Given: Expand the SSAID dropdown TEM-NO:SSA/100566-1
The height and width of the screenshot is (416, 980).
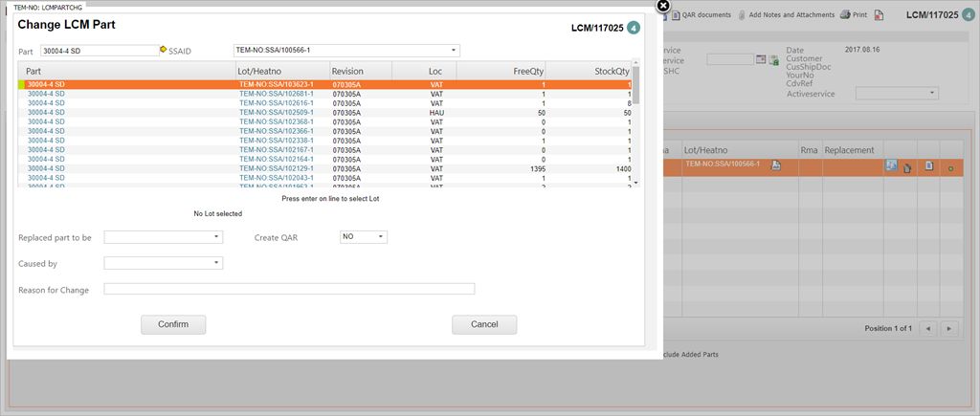Looking at the screenshot, I should (x=453, y=51).
